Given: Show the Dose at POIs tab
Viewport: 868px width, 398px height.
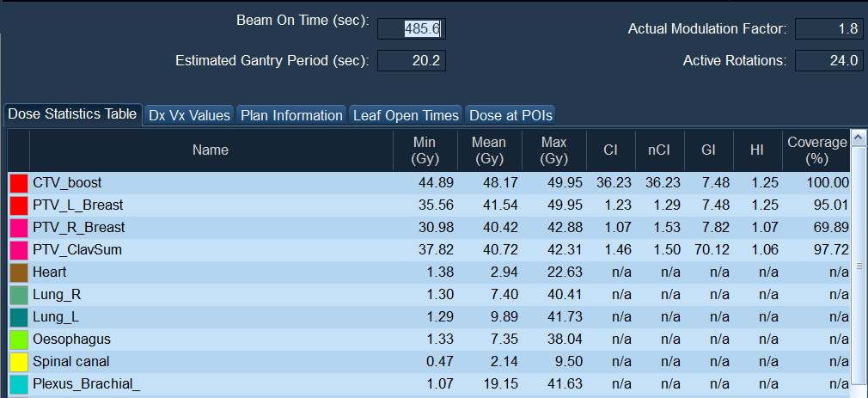Looking at the screenshot, I should click(x=510, y=115).
